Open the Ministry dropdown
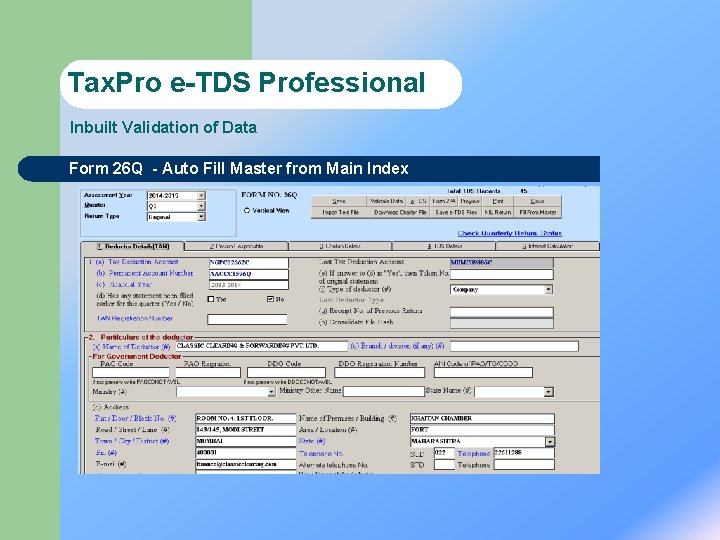 [x=271, y=392]
